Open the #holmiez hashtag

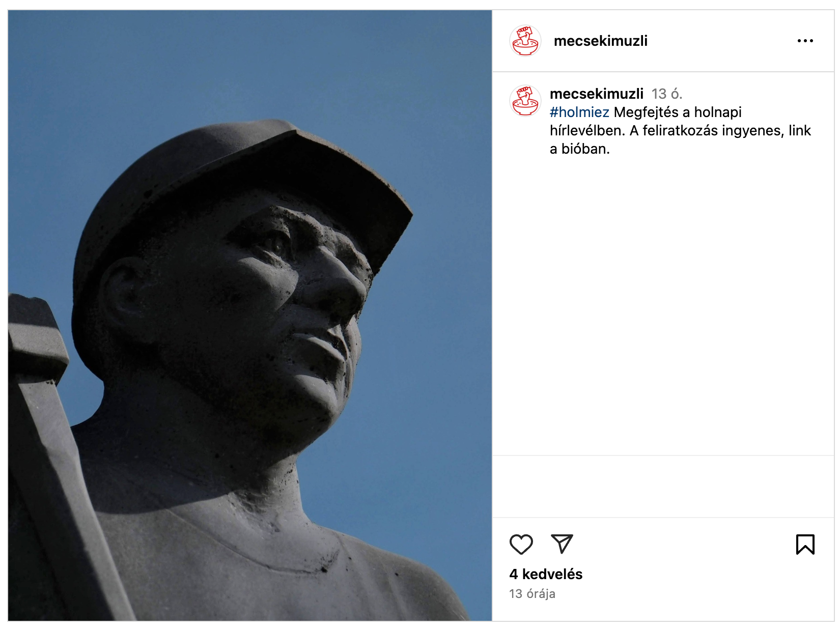pos(579,112)
